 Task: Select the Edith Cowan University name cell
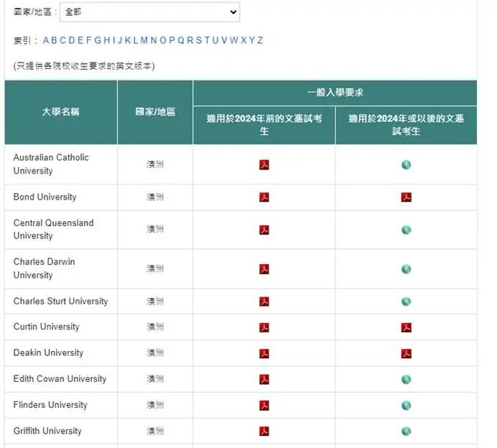click(61, 379)
